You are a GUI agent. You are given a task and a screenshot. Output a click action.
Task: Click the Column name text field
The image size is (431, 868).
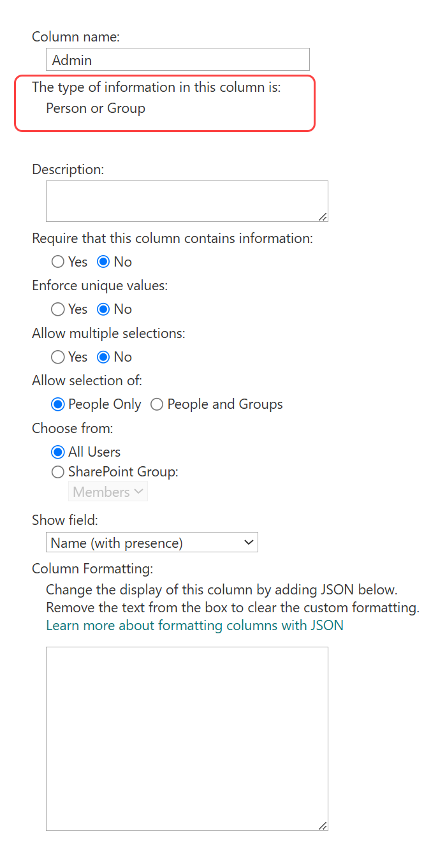click(177, 60)
